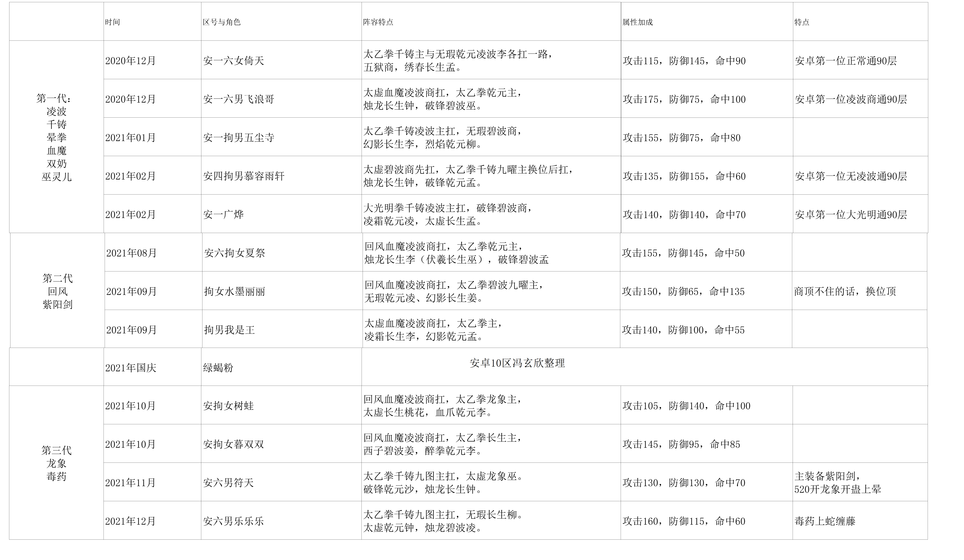Select the 绿蝎粉 cell
Image resolution: width=964 pixels, height=560 pixels.
coord(281,367)
